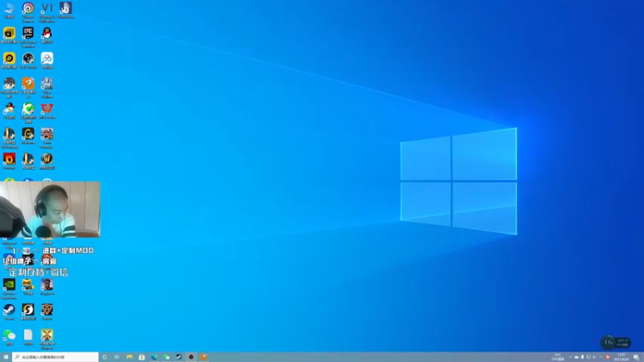The image size is (644, 362).
Task: Click the webcam overlay video thumbnail
Action: 50,209
